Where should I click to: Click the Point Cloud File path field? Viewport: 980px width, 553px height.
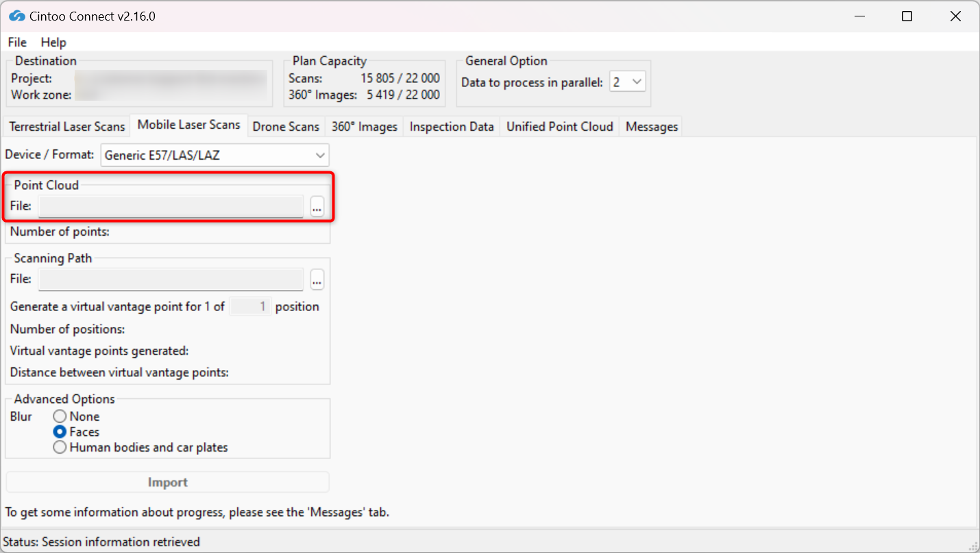click(171, 206)
